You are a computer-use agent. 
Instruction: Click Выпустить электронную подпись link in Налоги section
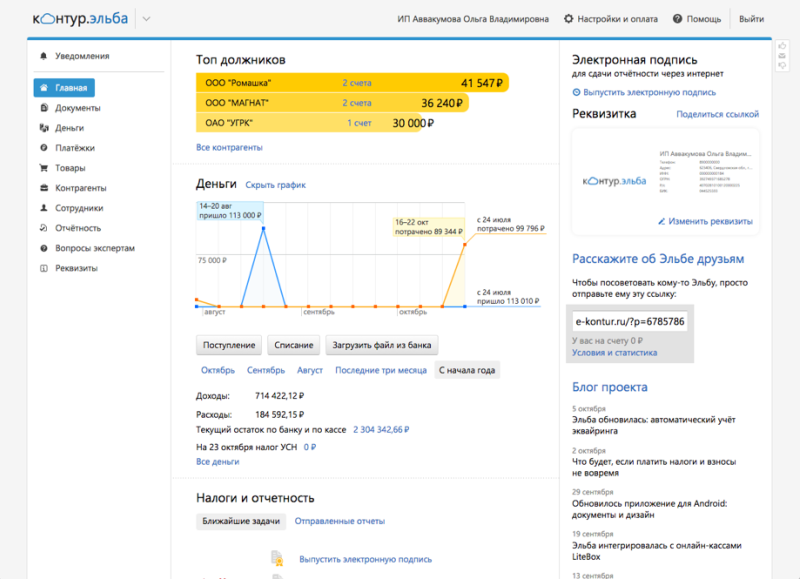pos(365,559)
